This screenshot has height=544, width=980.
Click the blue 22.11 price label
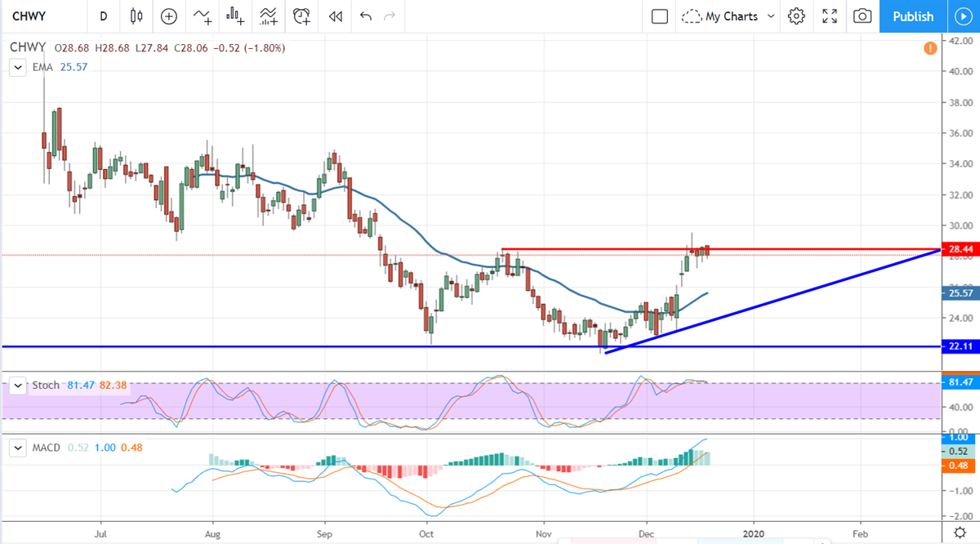[x=960, y=346]
